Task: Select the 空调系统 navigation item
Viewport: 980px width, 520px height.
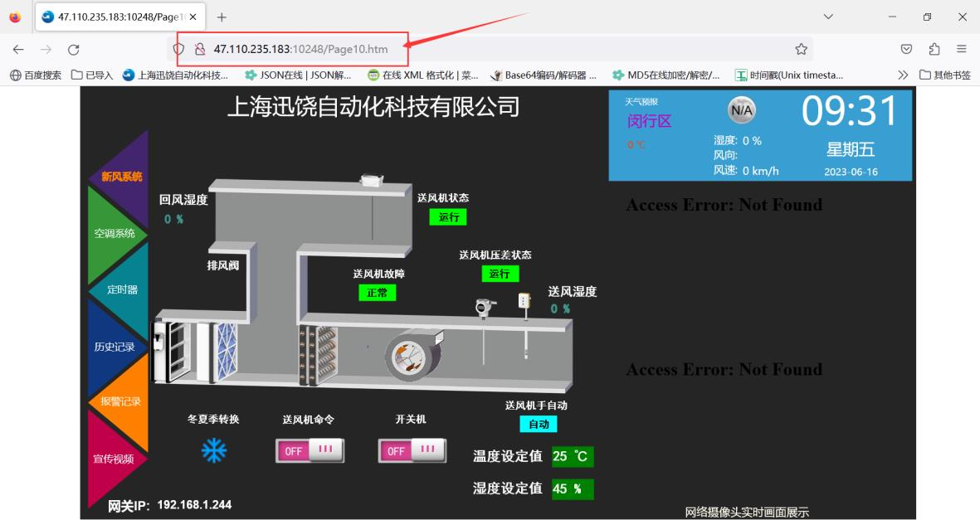Action: point(115,233)
